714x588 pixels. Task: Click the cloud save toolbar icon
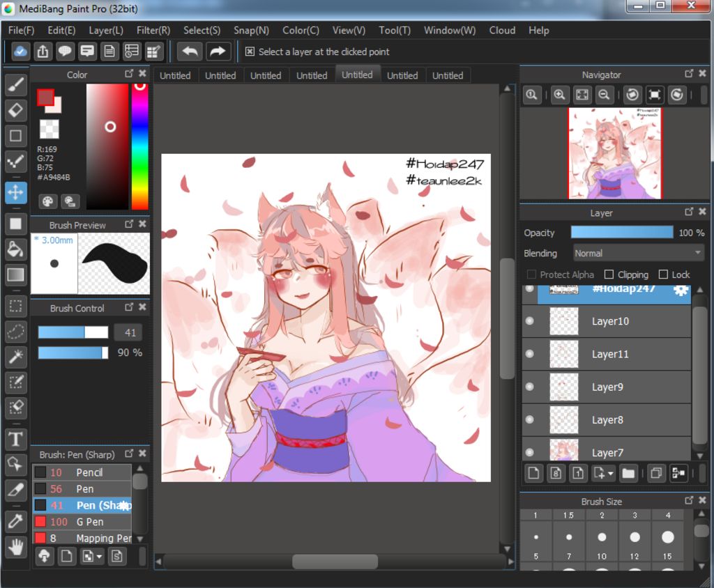[20, 52]
